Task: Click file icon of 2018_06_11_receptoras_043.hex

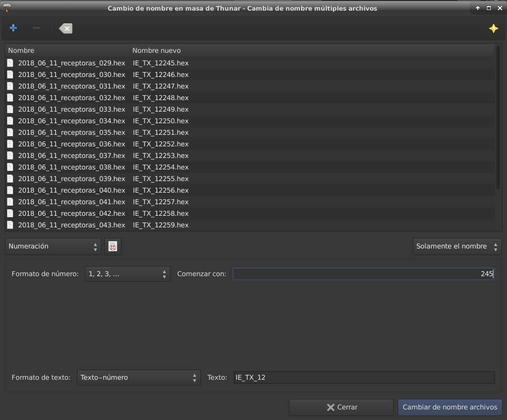Action: [10, 225]
